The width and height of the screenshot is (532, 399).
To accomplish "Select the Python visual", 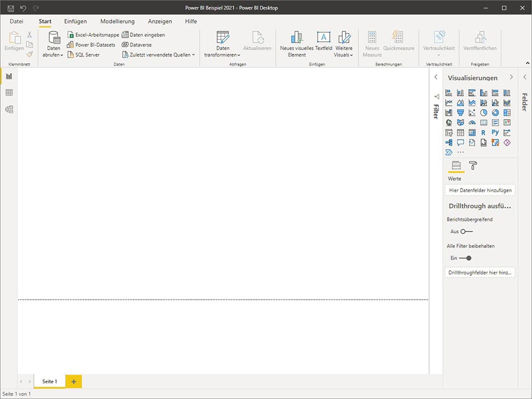I will [496, 133].
